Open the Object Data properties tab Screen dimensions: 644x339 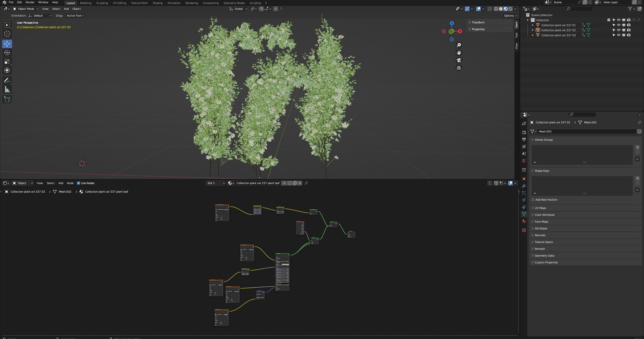point(524,214)
